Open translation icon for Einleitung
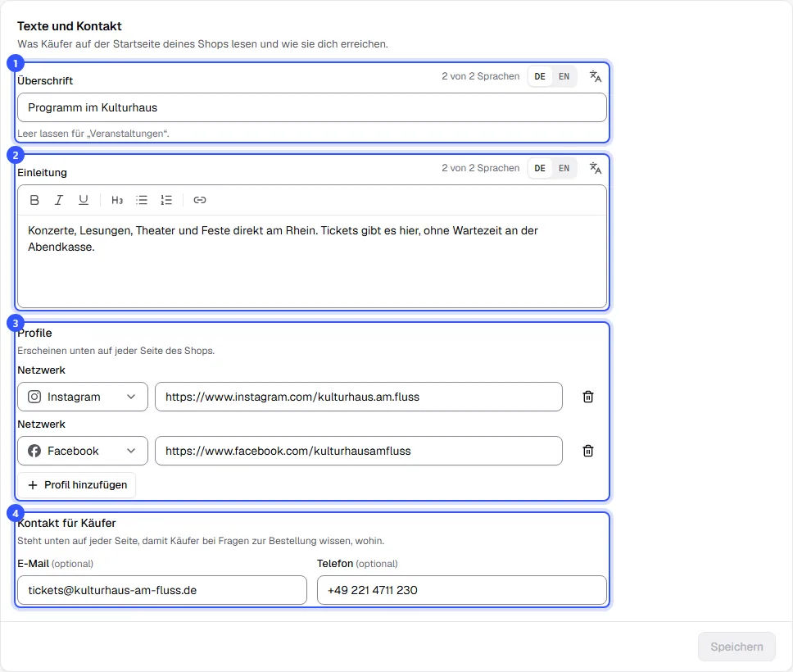 [x=596, y=168]
